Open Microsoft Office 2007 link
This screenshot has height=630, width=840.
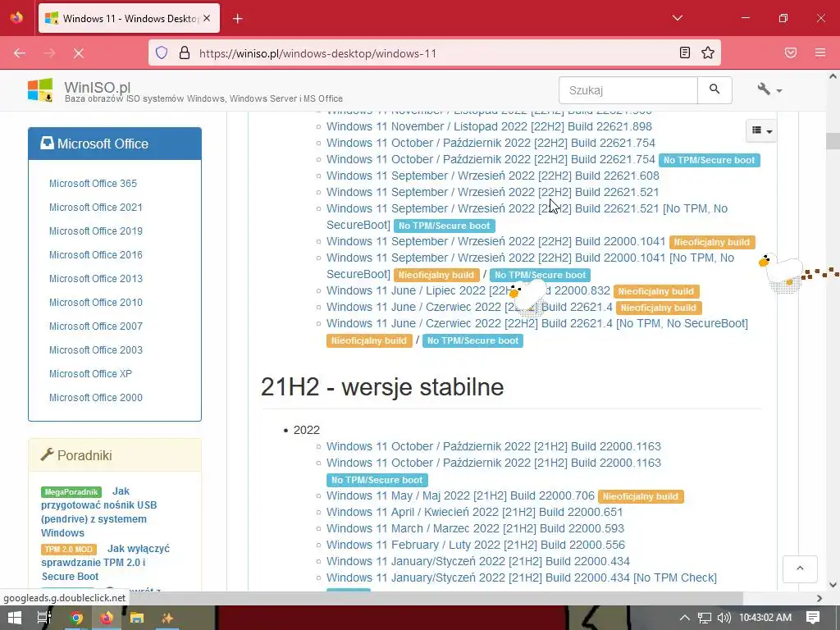click(x=96, y=326)
